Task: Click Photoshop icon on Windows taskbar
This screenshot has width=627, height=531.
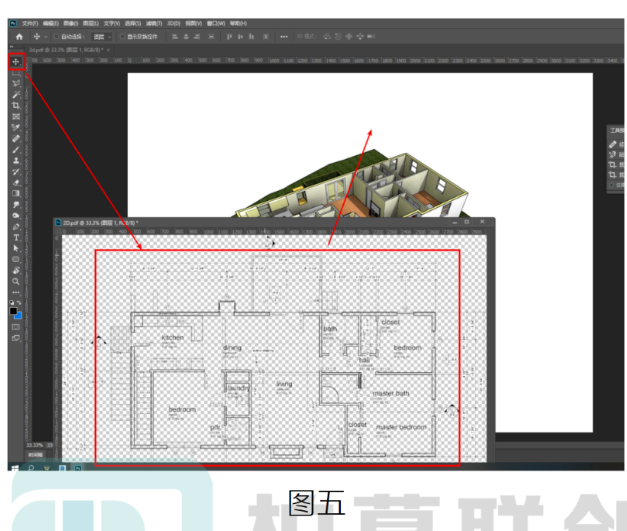Action: point(78,468)
